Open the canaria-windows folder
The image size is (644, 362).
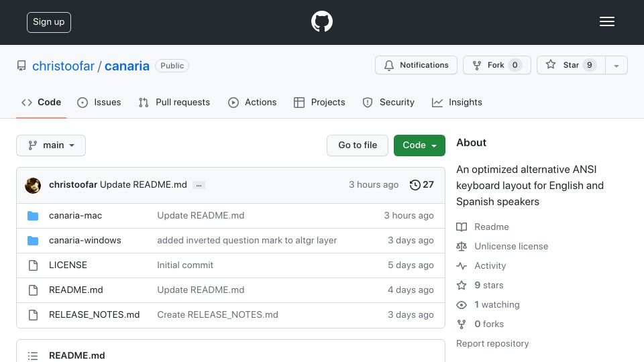(85, 240)
